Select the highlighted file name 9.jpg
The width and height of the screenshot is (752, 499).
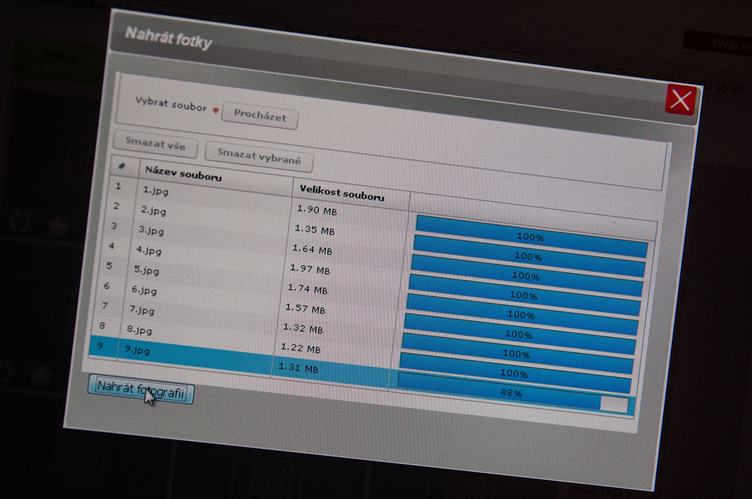[x=137, y=350]
